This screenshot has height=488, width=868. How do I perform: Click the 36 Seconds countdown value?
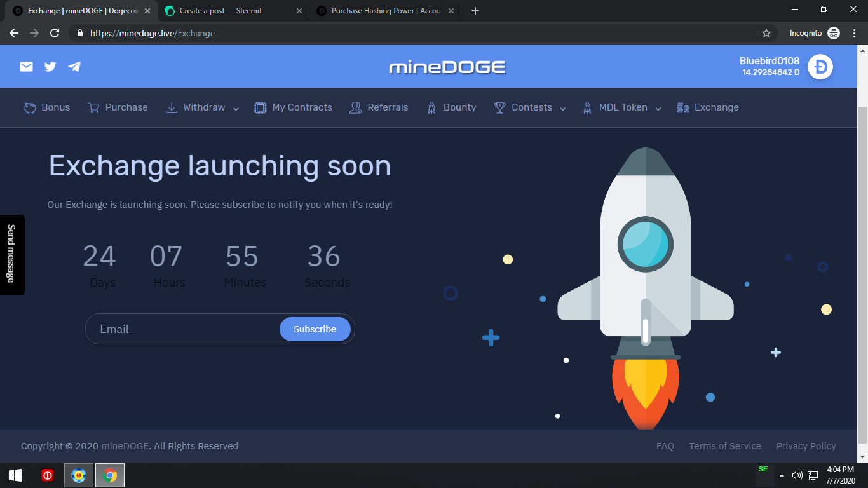(x=324, y=256)
